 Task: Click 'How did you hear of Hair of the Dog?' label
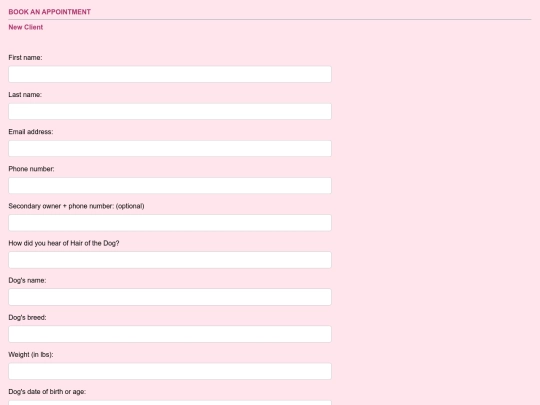(64, 243)
